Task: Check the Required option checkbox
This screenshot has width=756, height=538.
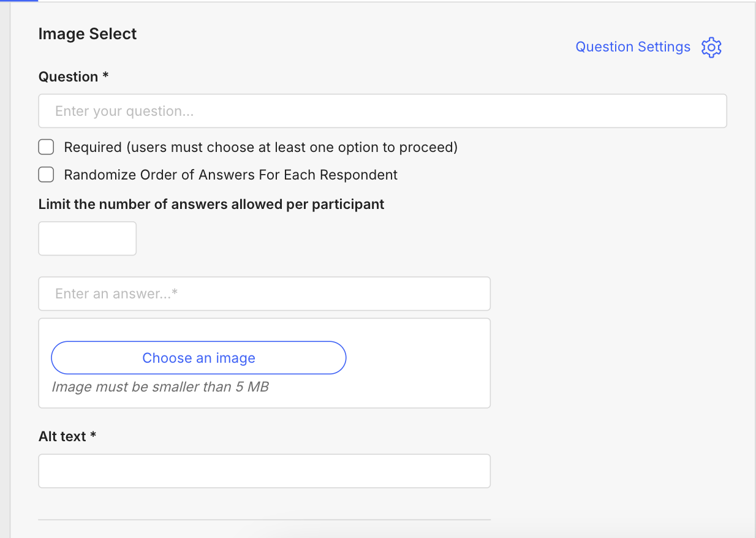Action: point(46,147)
